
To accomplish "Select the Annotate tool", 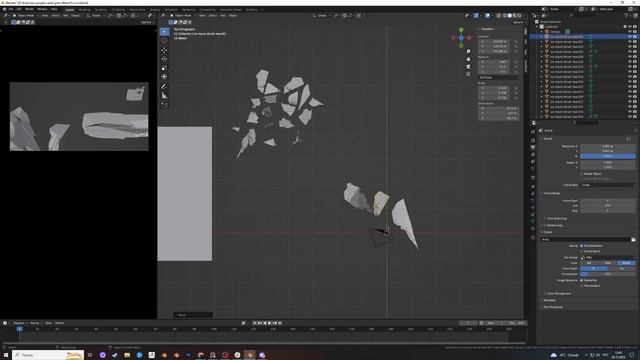I will [x=164, y=86].
